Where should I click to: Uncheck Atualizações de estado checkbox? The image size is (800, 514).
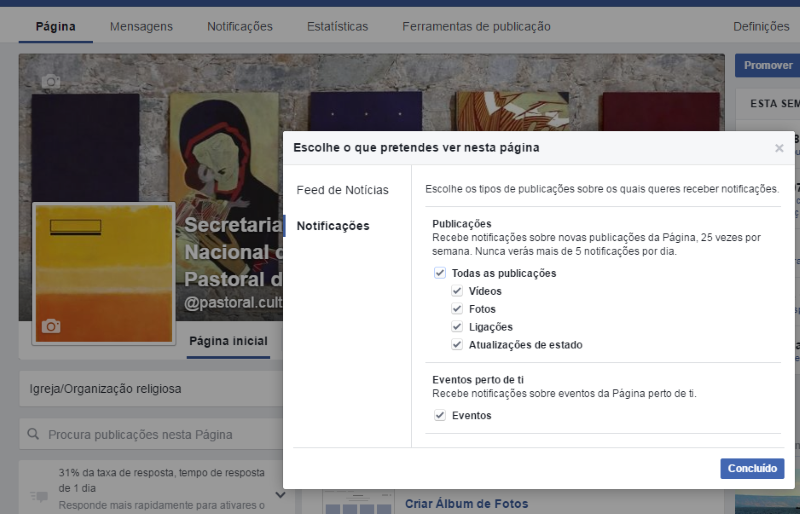coord(457,345)
